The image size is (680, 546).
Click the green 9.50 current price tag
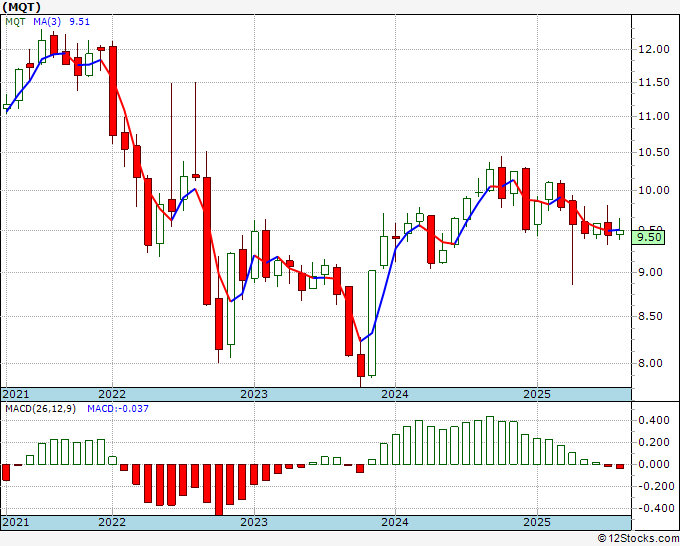coord(648,237)
